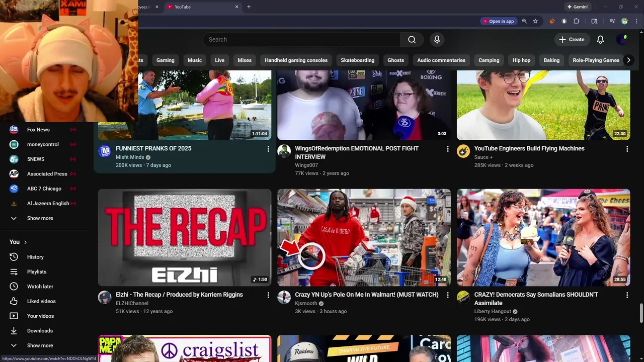Select the Camping filter chip

(489, 60)
